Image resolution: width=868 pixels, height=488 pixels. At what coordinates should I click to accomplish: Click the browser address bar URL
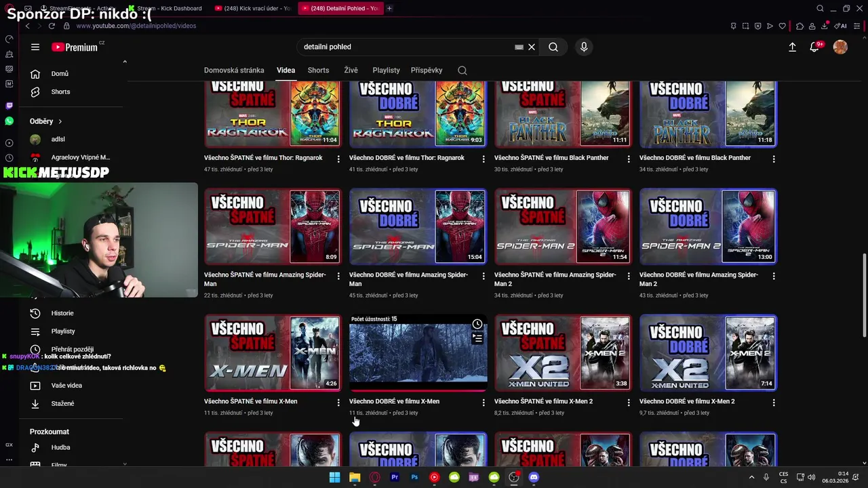click(136, 26)
